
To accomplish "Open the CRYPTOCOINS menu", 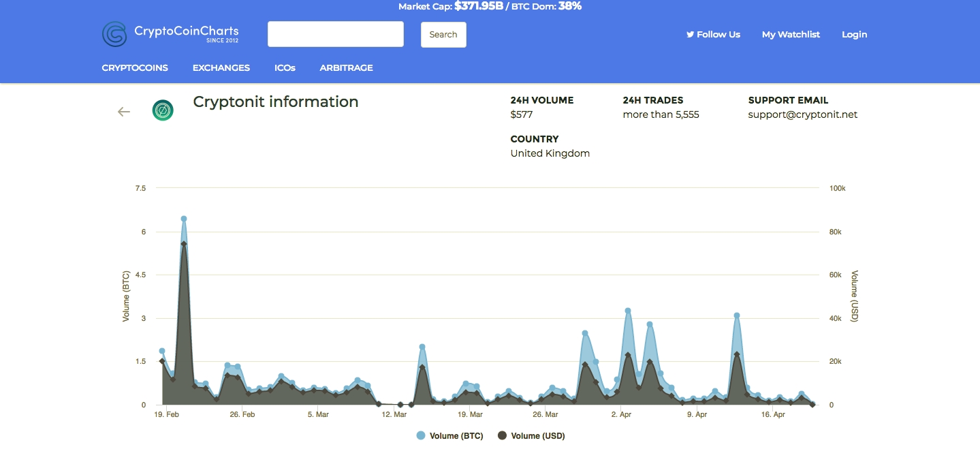I will (135, 67).
